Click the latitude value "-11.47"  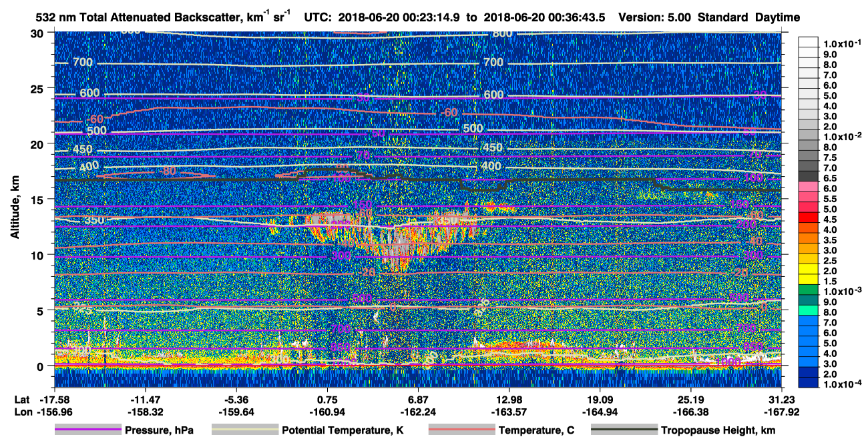click(x=146, y=399)
